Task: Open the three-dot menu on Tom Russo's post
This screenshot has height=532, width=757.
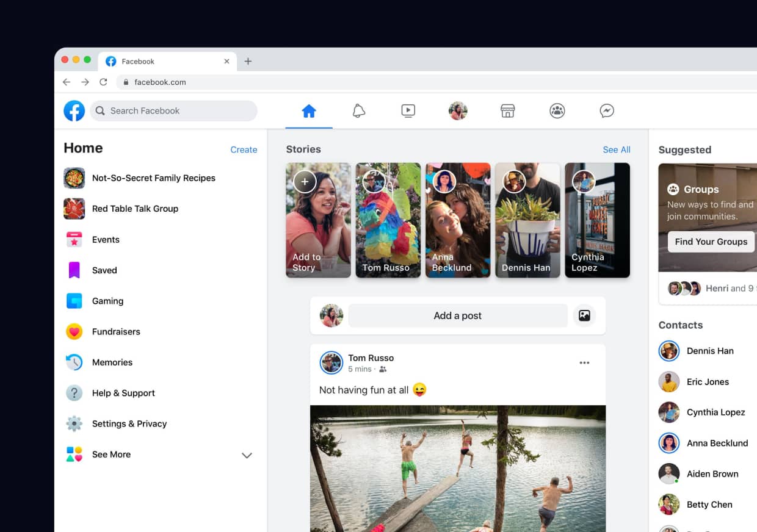Action: pyautogui.click(x=584, y=363)
